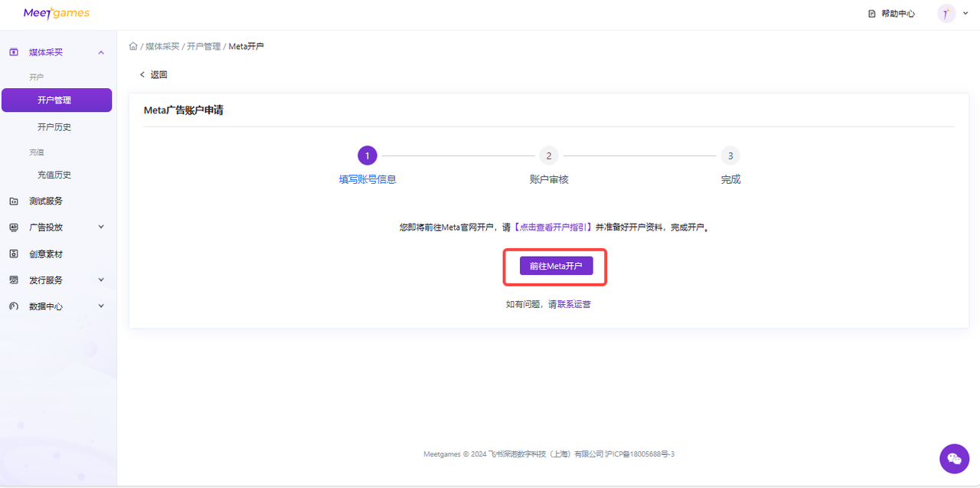
Task: Open the 帮助中心 help center link
Action: tap(898, 14)
